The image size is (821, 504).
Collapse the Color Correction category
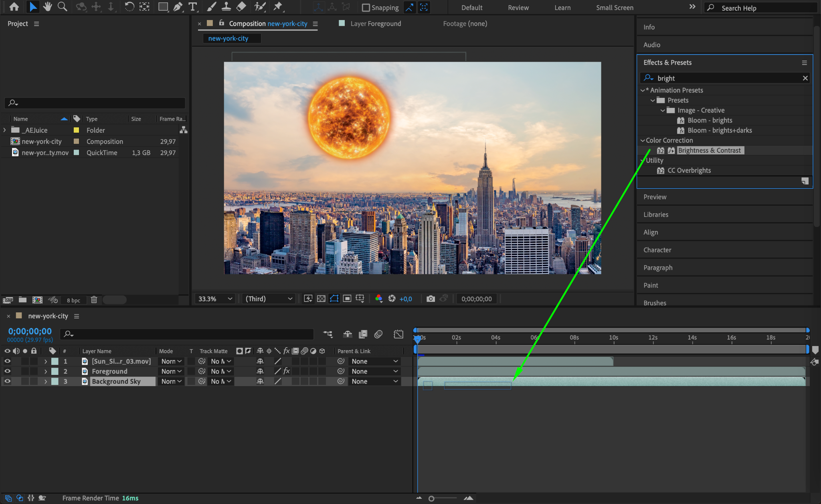pos(643,140)
